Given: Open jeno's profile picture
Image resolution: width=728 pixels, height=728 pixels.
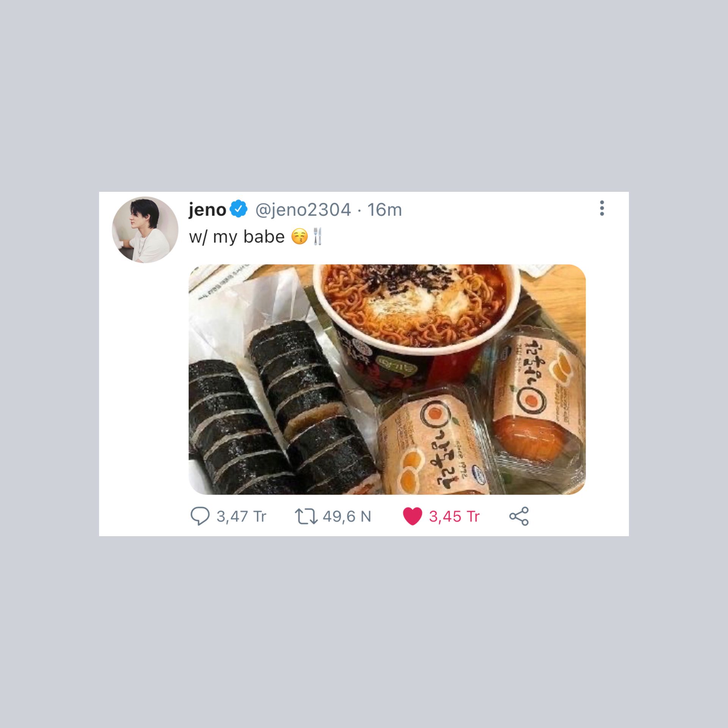Looking at the screenshot, I should point(145,230).
